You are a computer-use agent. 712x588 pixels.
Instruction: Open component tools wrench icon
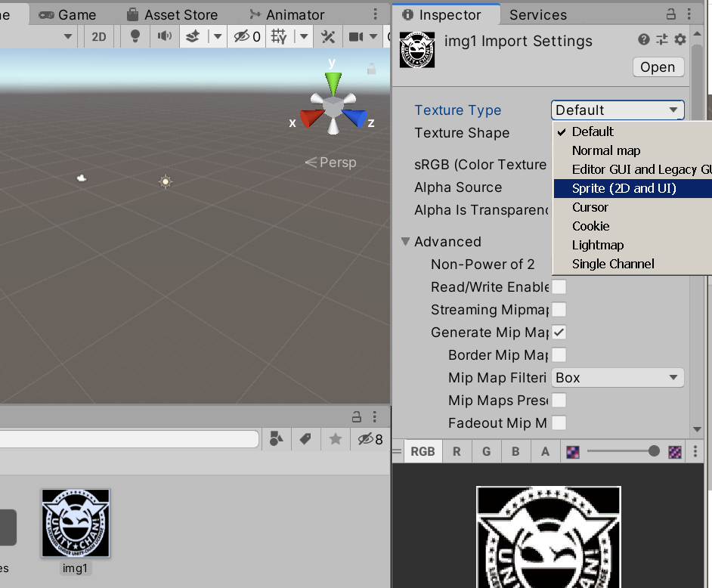tap(328, 36)
